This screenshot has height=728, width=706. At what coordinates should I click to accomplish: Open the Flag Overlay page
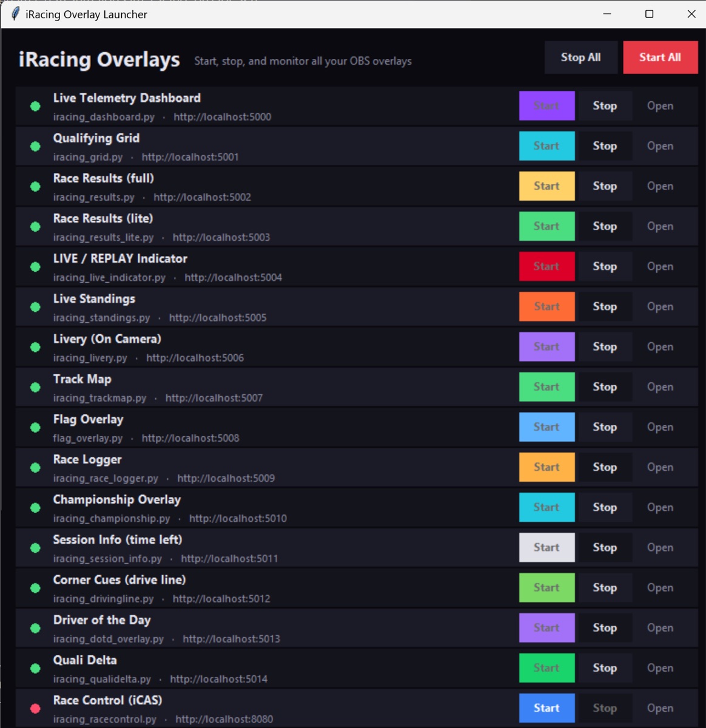[660, 427]
